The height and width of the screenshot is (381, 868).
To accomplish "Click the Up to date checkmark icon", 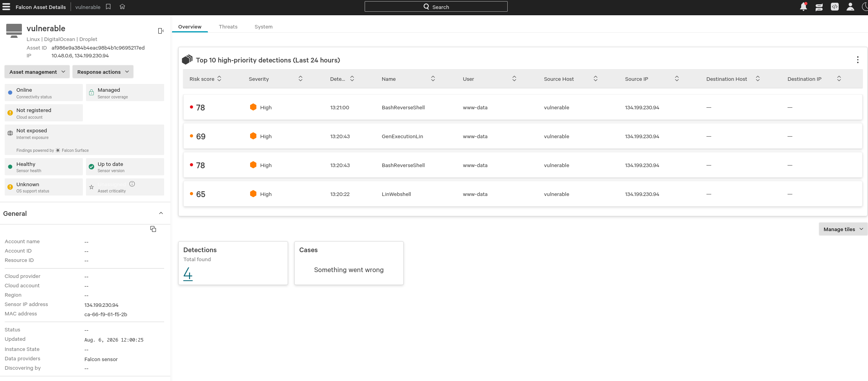I will 91,167.
